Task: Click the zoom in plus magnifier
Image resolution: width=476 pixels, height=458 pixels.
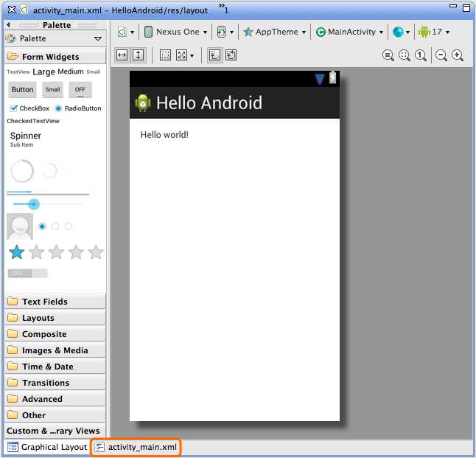Action: click(x=458, y=55)
